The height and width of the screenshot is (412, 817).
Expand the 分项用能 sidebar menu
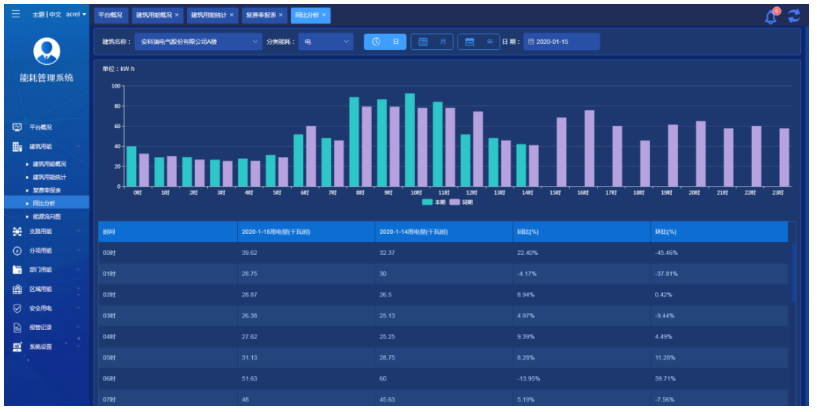coord(47,250)
